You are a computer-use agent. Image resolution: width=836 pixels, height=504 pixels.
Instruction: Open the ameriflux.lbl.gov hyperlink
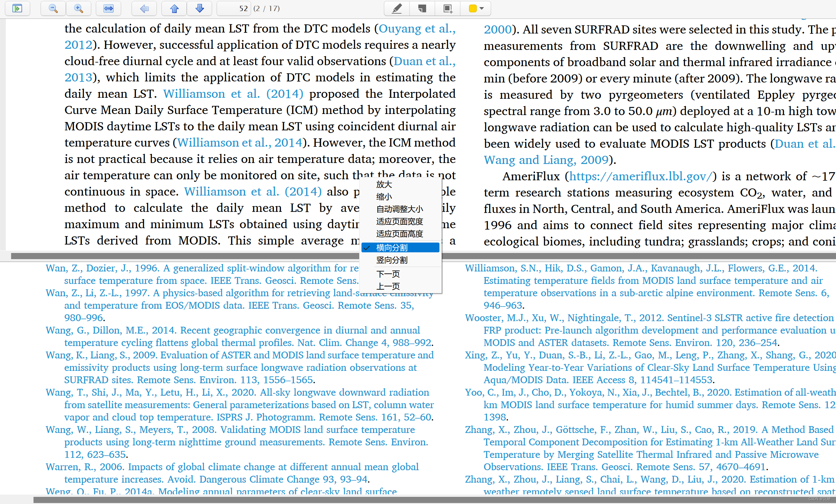coord(640,176)
